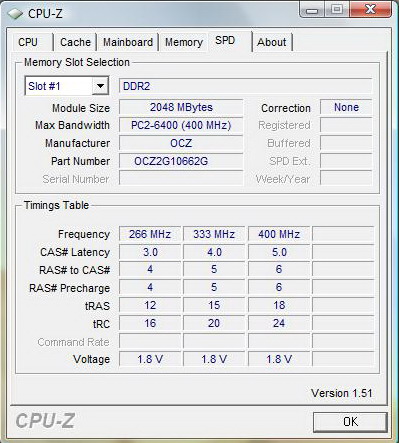Click the tRAS value 18

point(279,305)
